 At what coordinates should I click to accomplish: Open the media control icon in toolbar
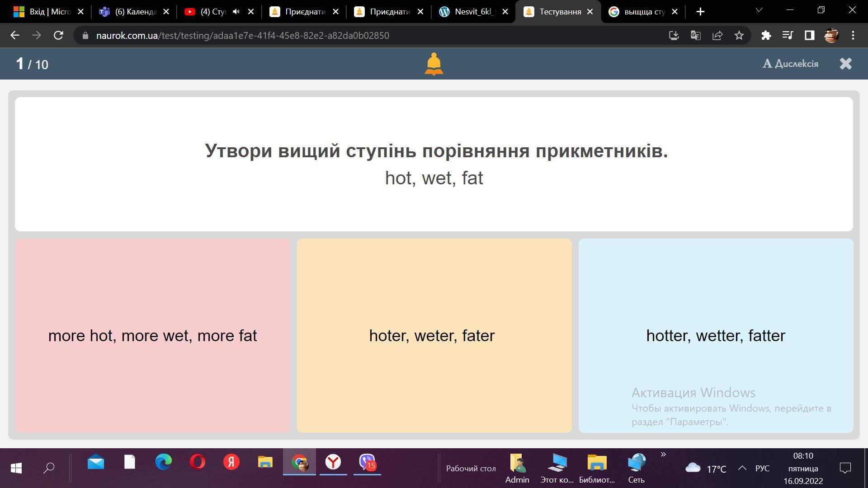[x=788, y=36]
